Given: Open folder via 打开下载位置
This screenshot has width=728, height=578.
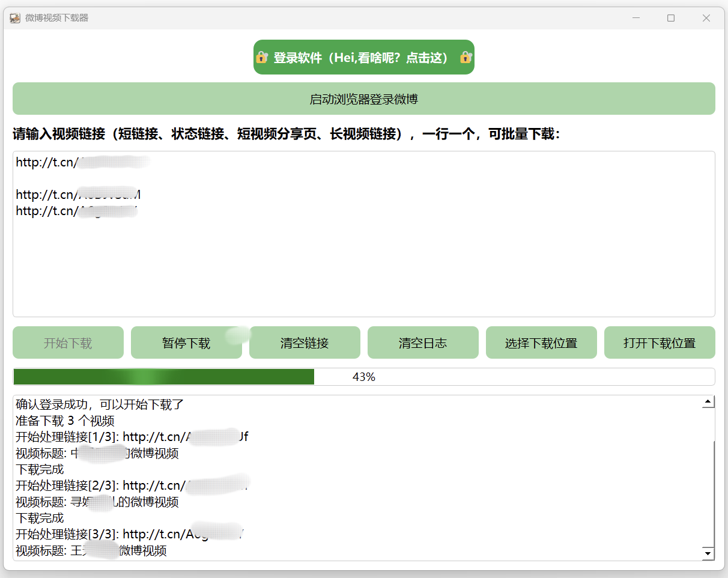Looking at the screenshot, I should 660,342.
